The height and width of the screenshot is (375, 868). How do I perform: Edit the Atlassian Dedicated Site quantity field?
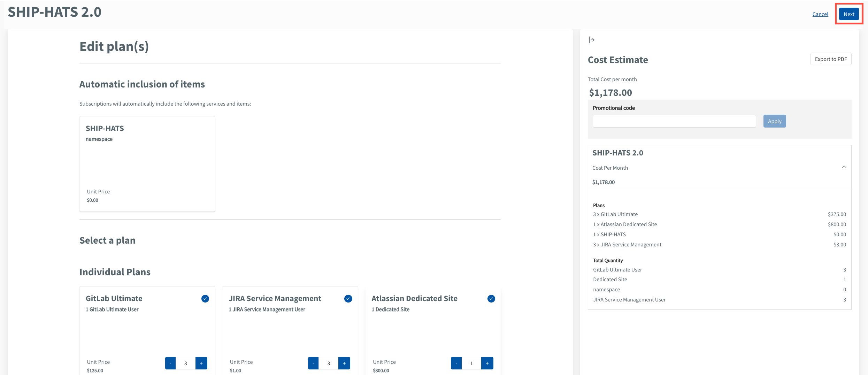point(471,363)
